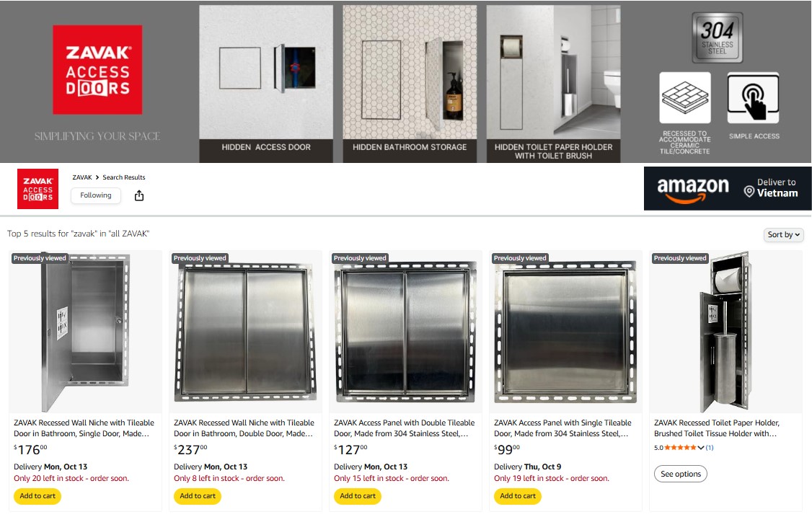Screen dimensions: 812x517
Task: Click the 304 Stainless Steel badge
Action: click(x=718, y=37)
